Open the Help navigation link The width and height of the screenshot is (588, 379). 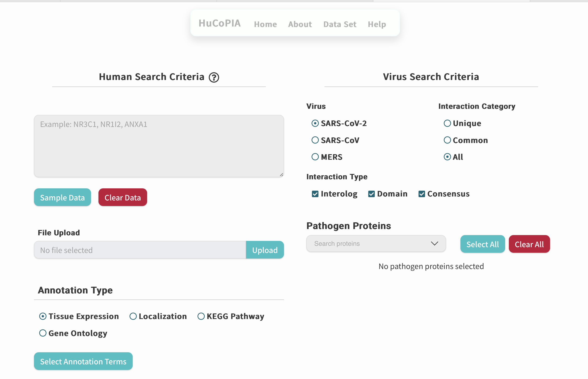(377, 24)
